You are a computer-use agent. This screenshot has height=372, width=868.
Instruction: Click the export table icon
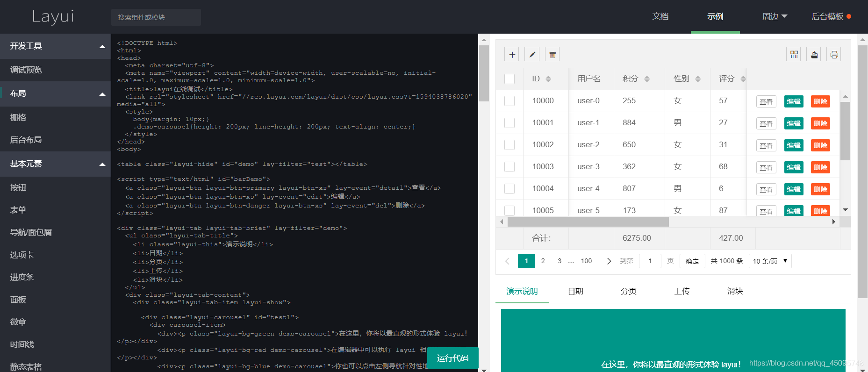pos(814,55)
